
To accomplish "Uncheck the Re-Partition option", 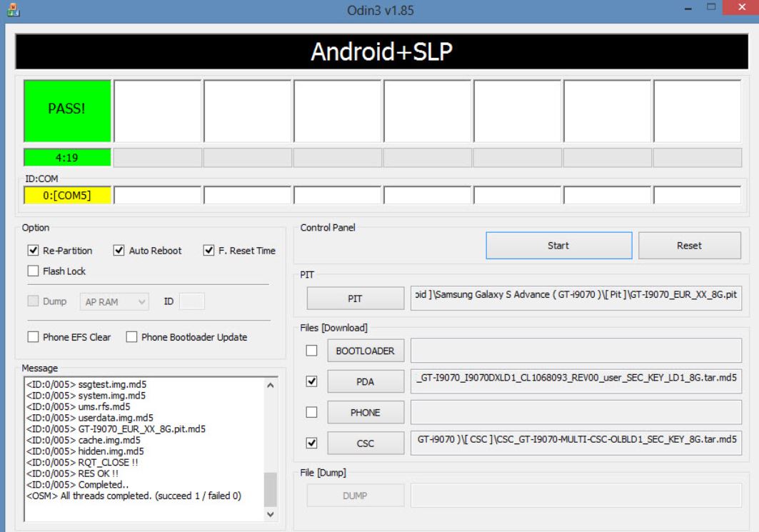I will 33,250.
